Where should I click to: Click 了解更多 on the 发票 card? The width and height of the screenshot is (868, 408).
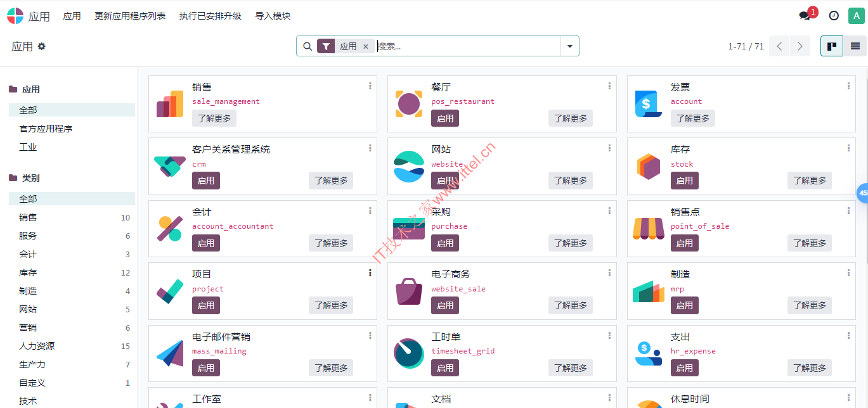(693, 118)
